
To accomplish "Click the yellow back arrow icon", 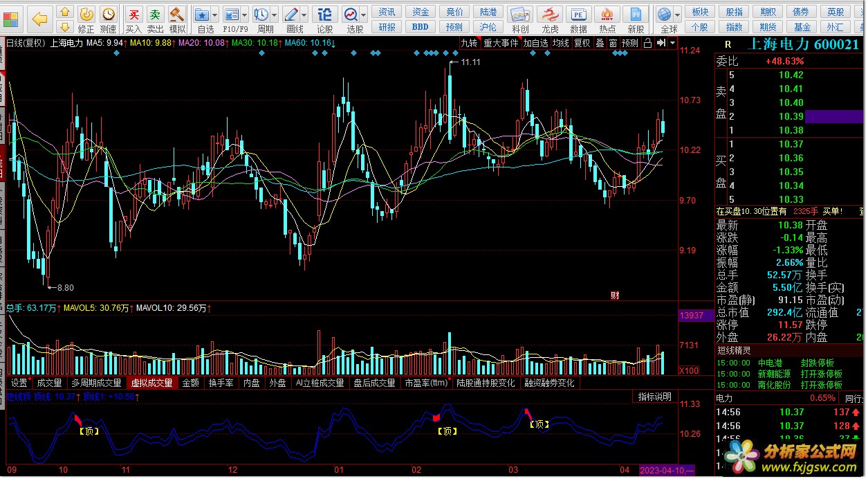I will (x=39, y=19).
